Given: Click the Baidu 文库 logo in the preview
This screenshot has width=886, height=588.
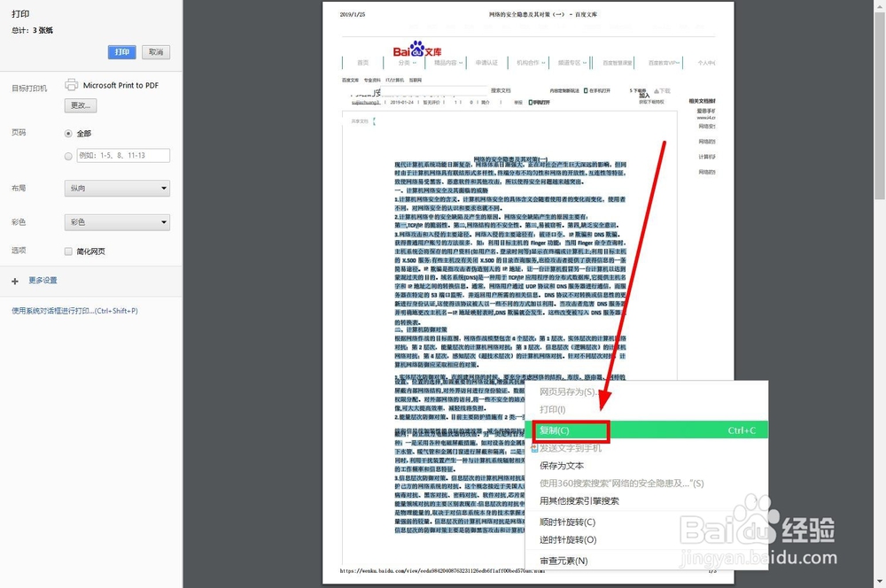Looking at the screenshot, I should [x=417, y=50].
